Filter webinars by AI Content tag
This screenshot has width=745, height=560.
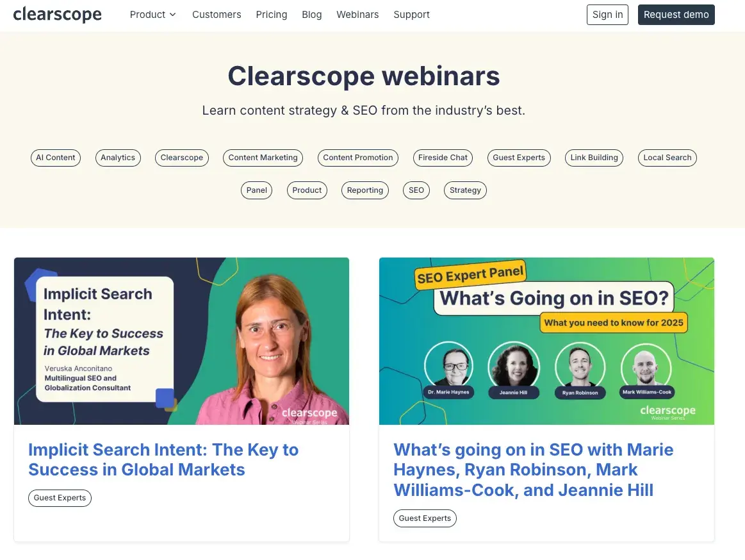coord(56,158)
